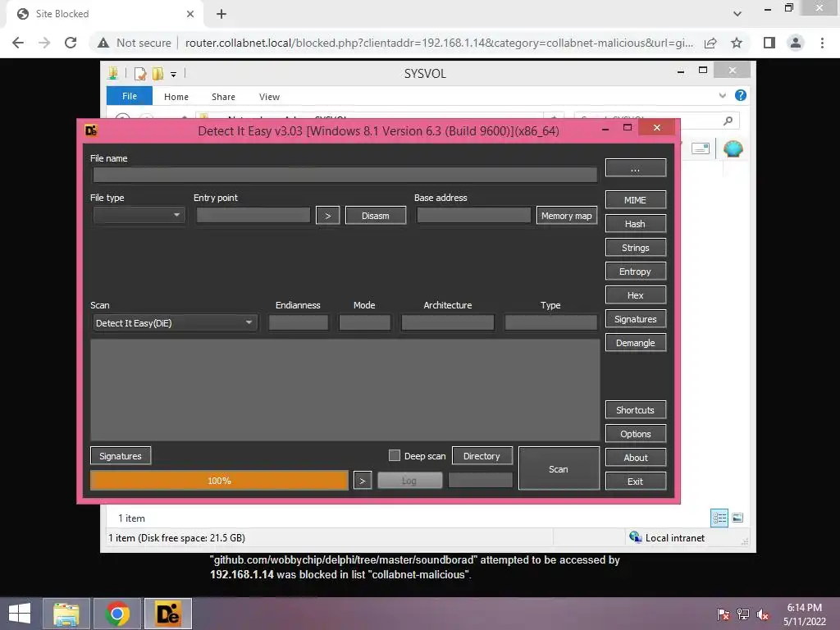Open Chrome three-dot menu

[822, 43]
